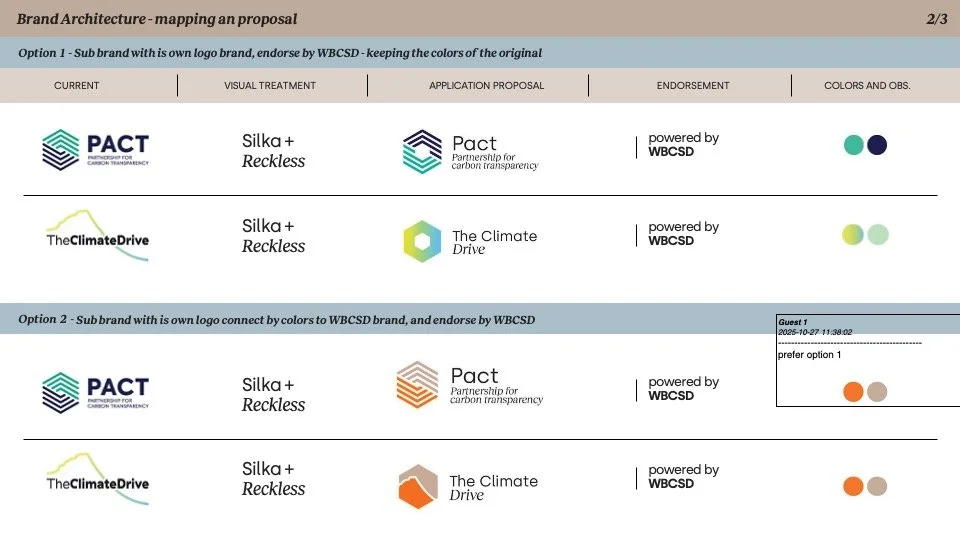Select the teal-navy Pact hexagon proposal logo

422,151
